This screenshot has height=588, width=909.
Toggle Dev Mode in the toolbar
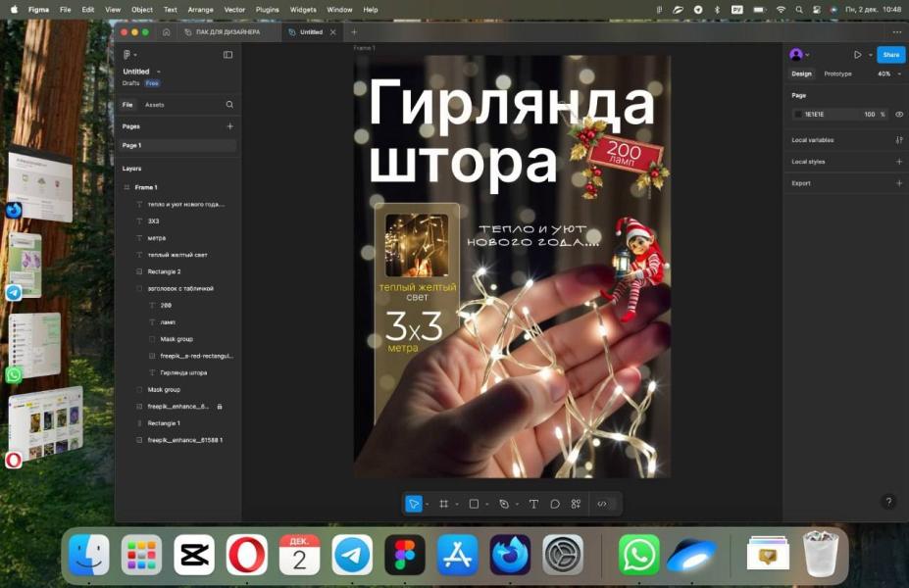point(602,504)
